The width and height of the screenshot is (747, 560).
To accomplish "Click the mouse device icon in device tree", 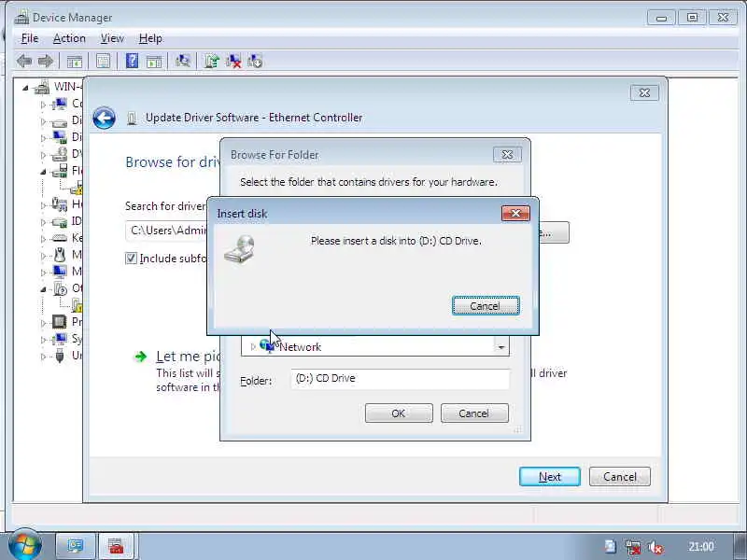I will pos(60,255).
